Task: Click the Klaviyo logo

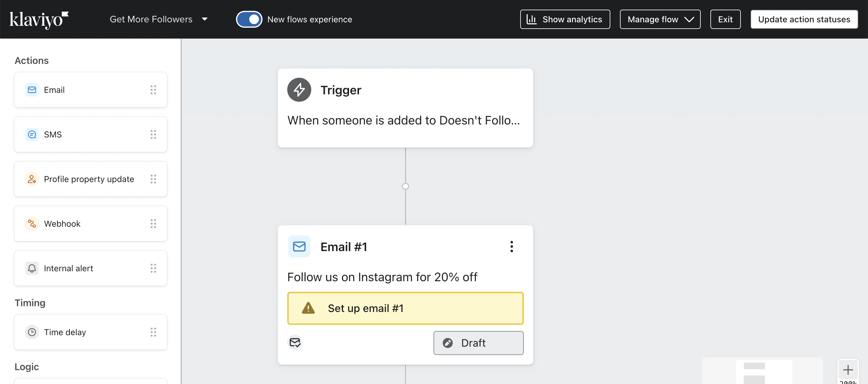Action: coord(39,20)
